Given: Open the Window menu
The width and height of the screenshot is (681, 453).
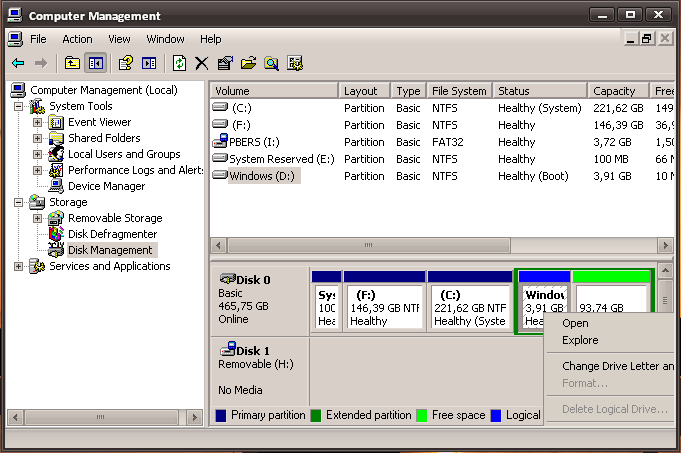Looking at the screenshot, I should tap(165, 39).
